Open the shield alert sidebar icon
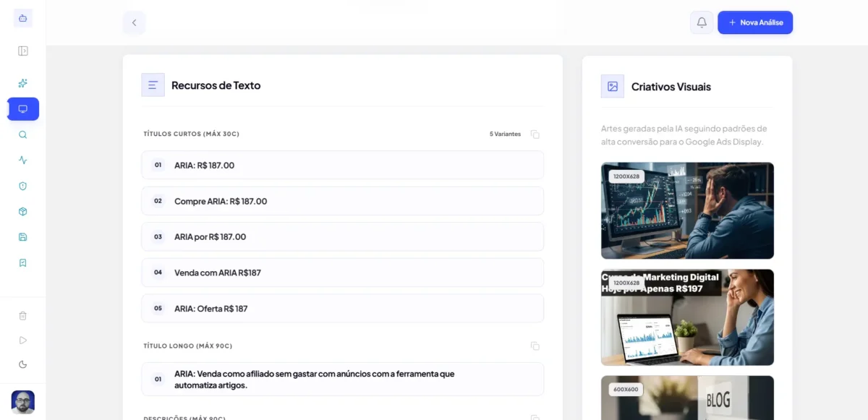The height and width of the screenshot is (420, 868). pyautogui.click(x=23, y=186)
